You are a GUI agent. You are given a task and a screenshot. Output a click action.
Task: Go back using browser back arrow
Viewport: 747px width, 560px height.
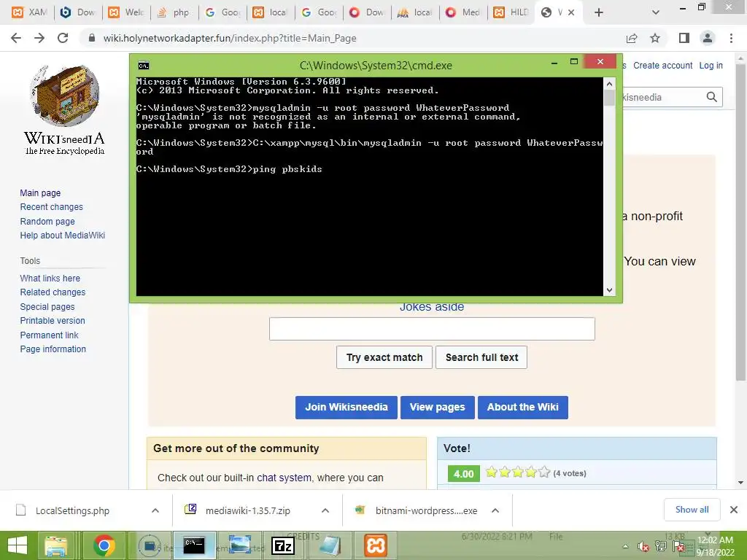click(16, 38)
